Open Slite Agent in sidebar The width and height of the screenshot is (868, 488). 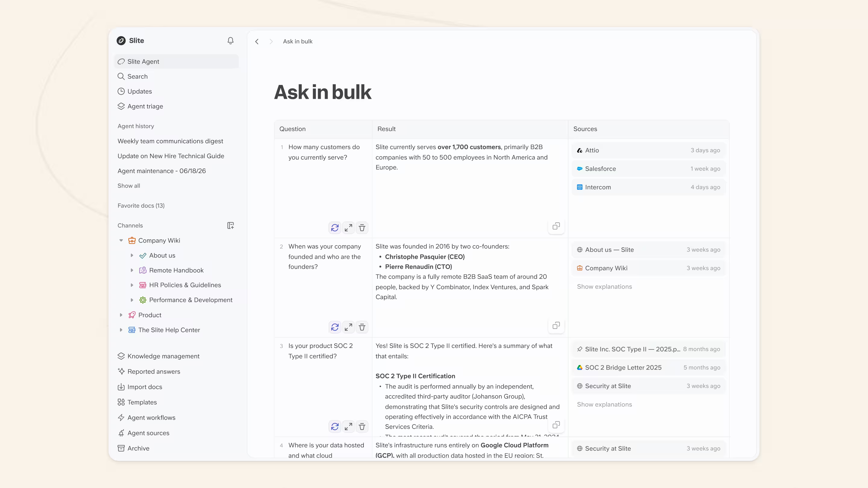click(176, 62)
